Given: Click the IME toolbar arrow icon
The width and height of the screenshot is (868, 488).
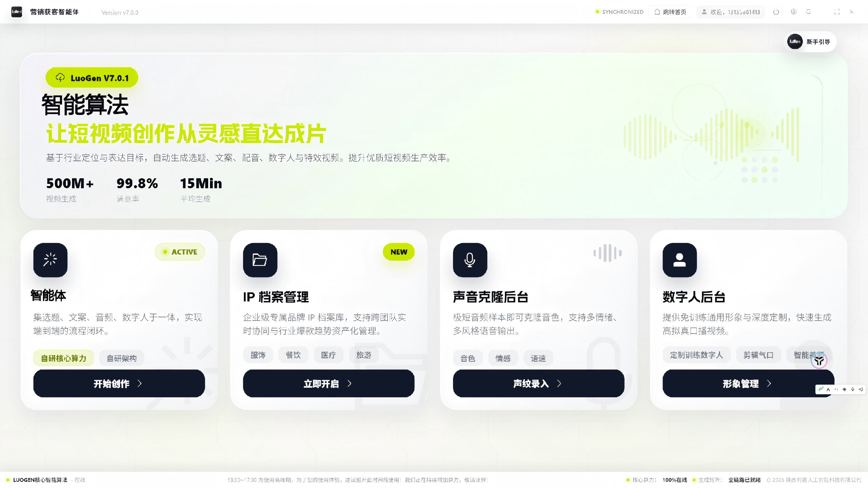Looking at the screenshot, I should tap(861, 389).
